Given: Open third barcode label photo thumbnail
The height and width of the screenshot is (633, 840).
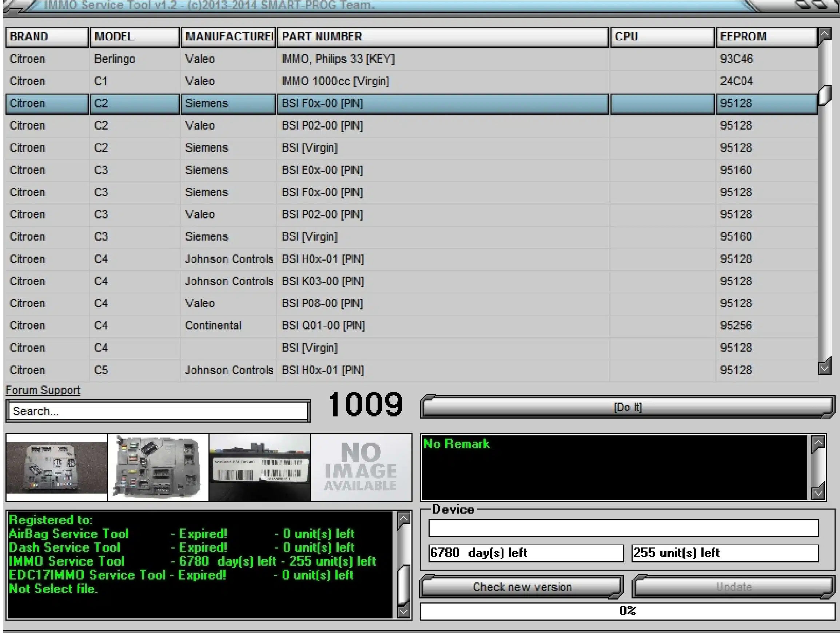Looking at the screenshot, I should coord(260,467).
